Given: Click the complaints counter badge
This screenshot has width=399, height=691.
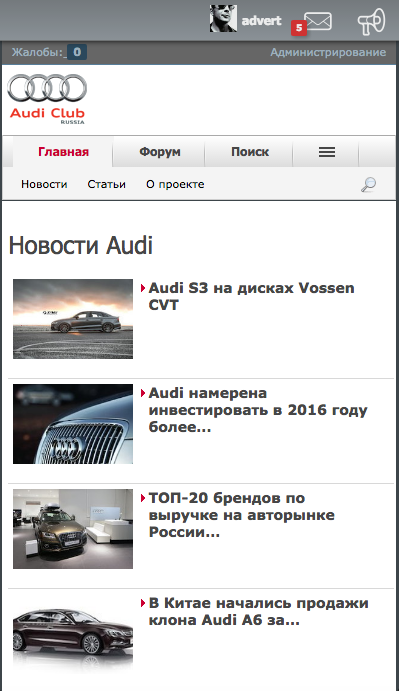Looking at the screenshot, I should coord(77,52).
